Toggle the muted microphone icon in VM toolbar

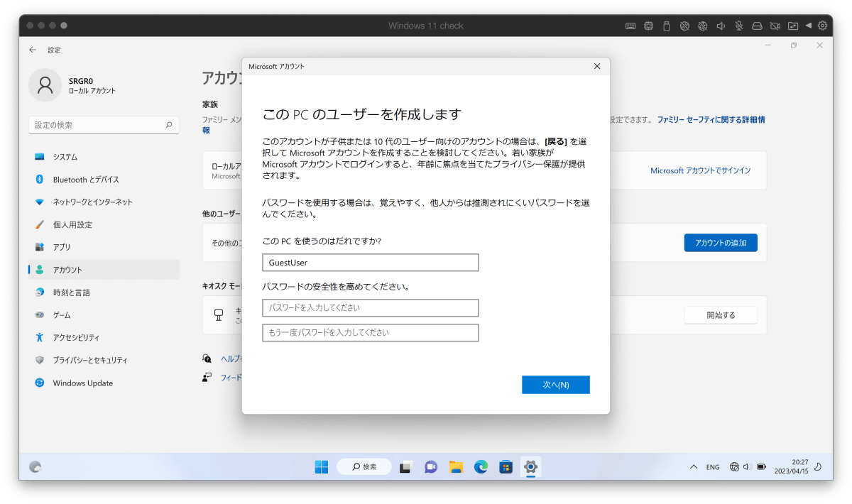point(739,26)
